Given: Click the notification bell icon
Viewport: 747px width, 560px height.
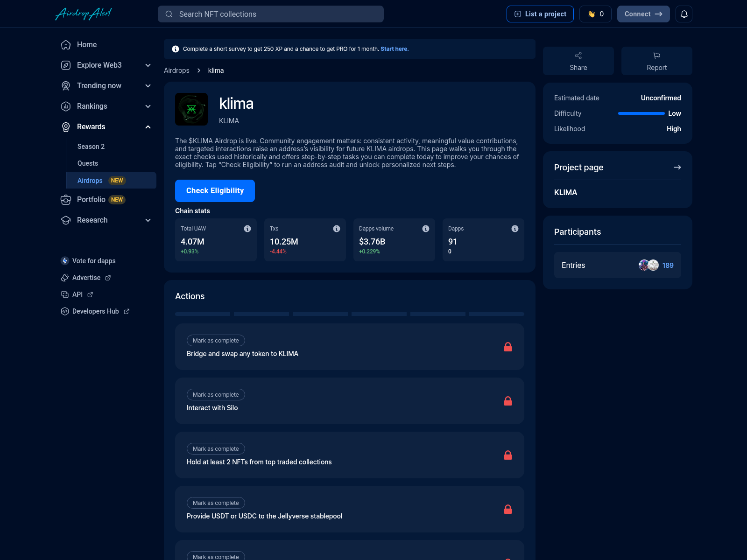Looking at the screenshot, I should [x=684, y=14].
